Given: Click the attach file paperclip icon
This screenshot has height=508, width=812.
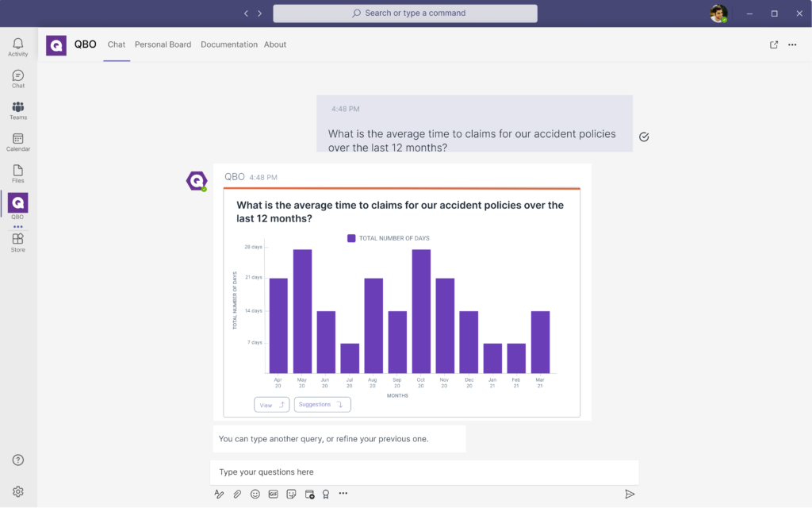Looking at the screenshot, I should pos(237,494).
